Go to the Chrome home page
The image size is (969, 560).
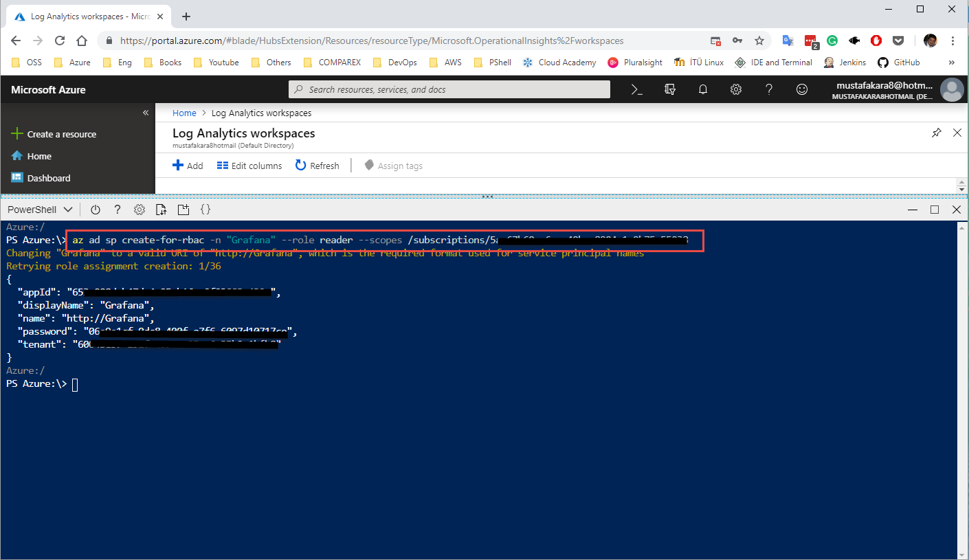coord(82,41)
